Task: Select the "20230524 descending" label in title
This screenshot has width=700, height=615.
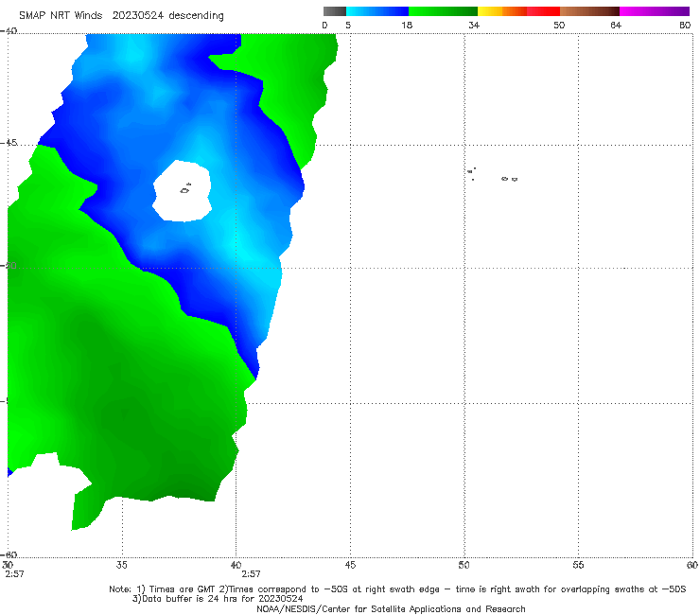Action: pyautogui.click(x=167, y=15)
